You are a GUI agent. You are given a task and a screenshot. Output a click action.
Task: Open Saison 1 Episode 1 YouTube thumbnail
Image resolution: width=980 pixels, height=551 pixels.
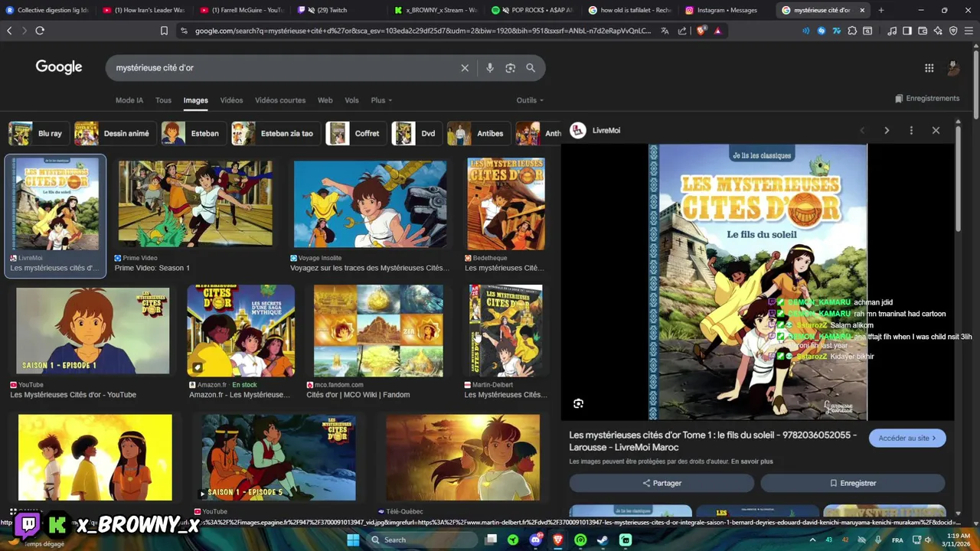pyautogui.click(x=93, y=331)
